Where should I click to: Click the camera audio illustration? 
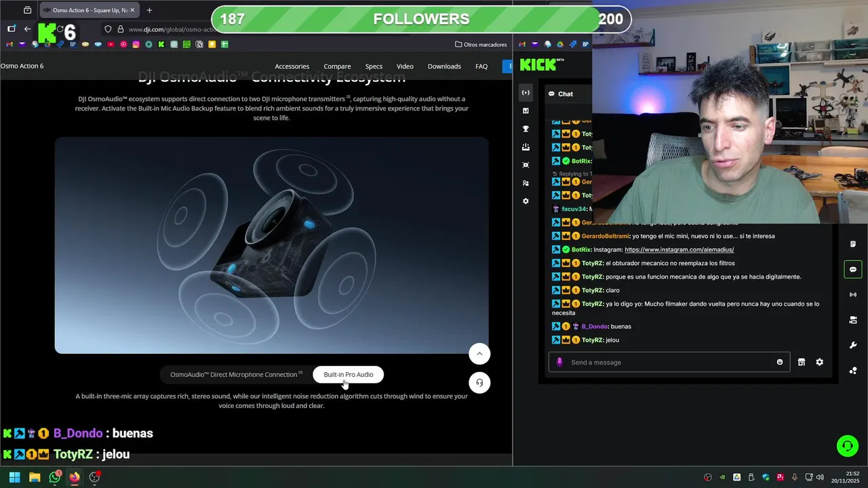pos(271,245)
